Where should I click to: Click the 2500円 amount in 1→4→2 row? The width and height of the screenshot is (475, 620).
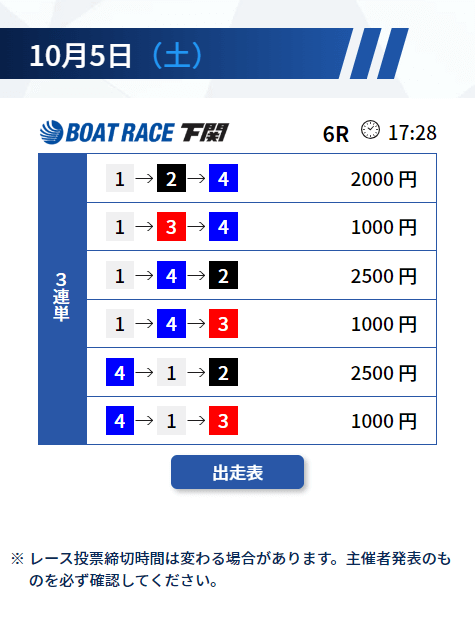pyautogui.click(x=384, y=276)
